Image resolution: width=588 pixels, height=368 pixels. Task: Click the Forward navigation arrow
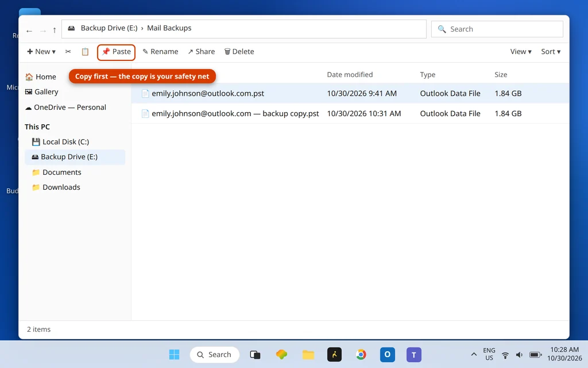[42, 31]
